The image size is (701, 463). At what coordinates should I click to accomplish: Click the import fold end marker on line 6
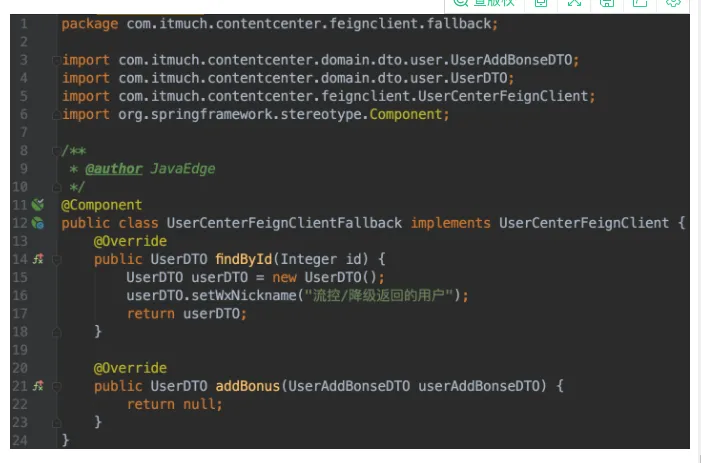pos(56,115)
